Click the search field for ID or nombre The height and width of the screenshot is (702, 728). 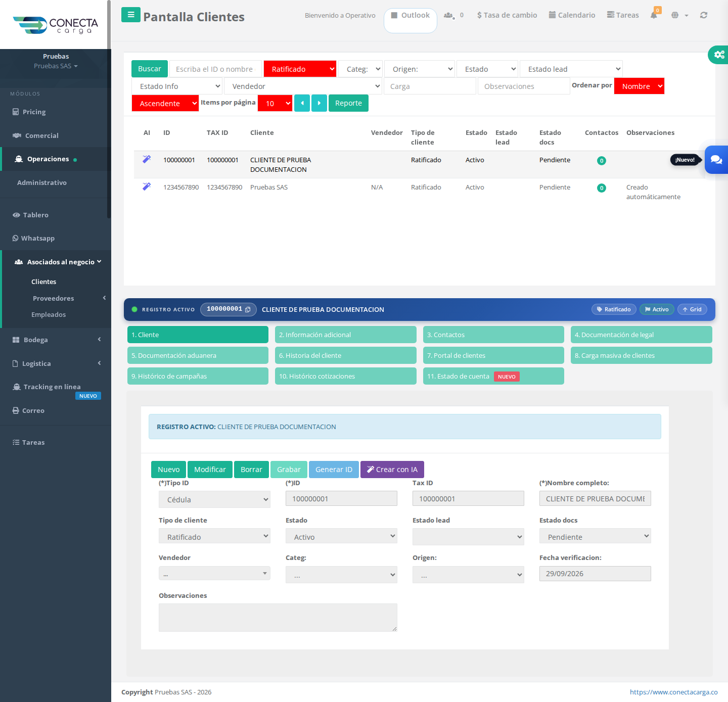(215, 69)
